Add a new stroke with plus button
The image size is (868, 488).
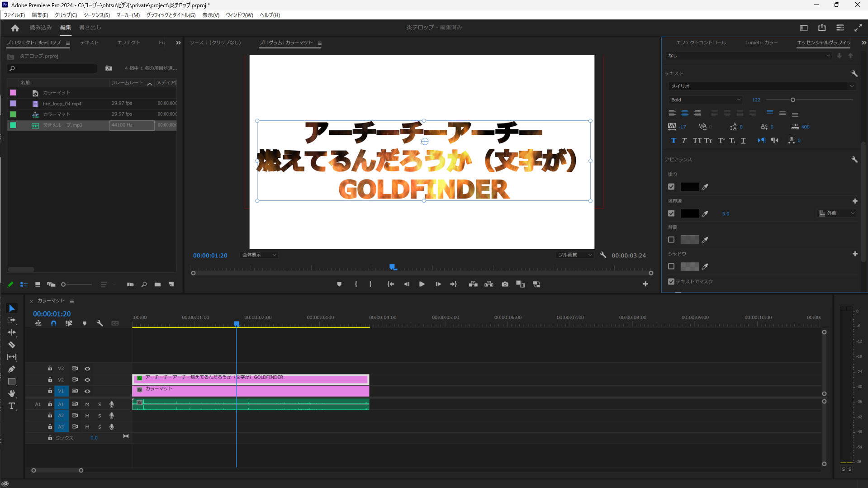(855, 201)
